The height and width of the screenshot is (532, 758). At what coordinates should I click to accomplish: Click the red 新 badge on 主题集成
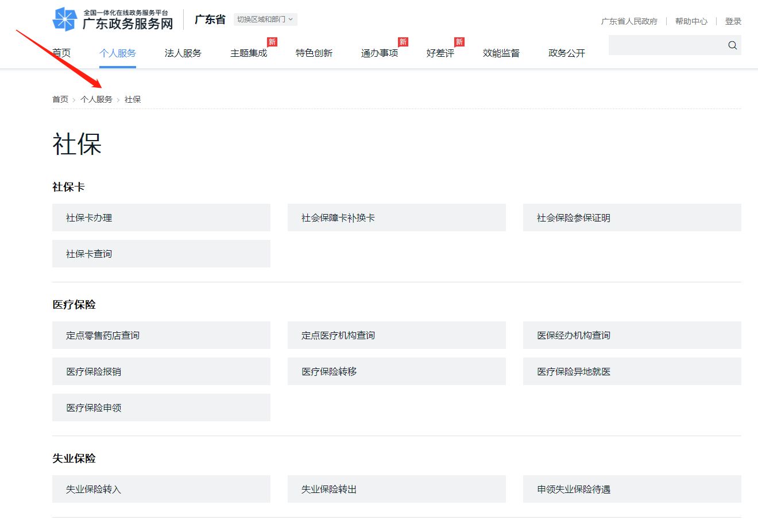tap(272, 42)
